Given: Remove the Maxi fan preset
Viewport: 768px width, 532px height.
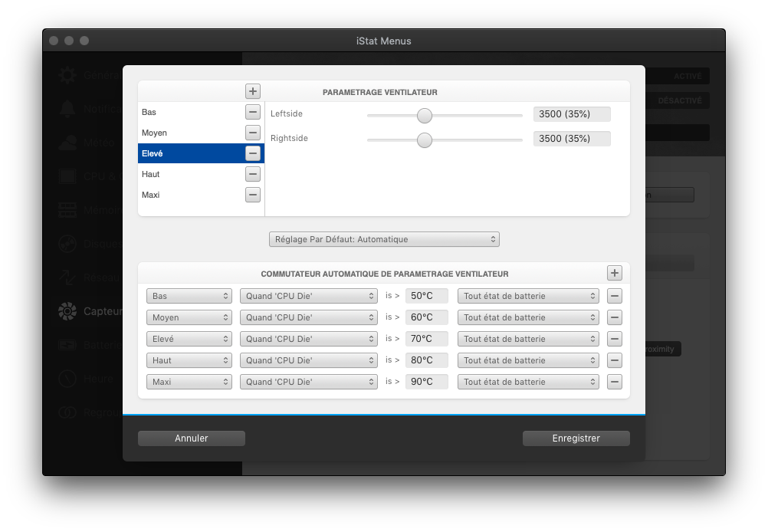Looking at the screenshot, I should [253, 195].
